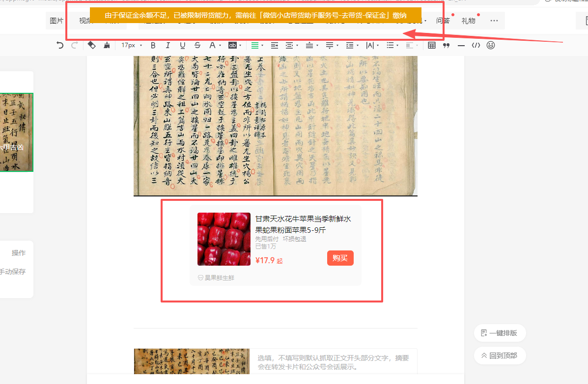Toggle bold formatting
588x384 pixels.
point(153,45)
